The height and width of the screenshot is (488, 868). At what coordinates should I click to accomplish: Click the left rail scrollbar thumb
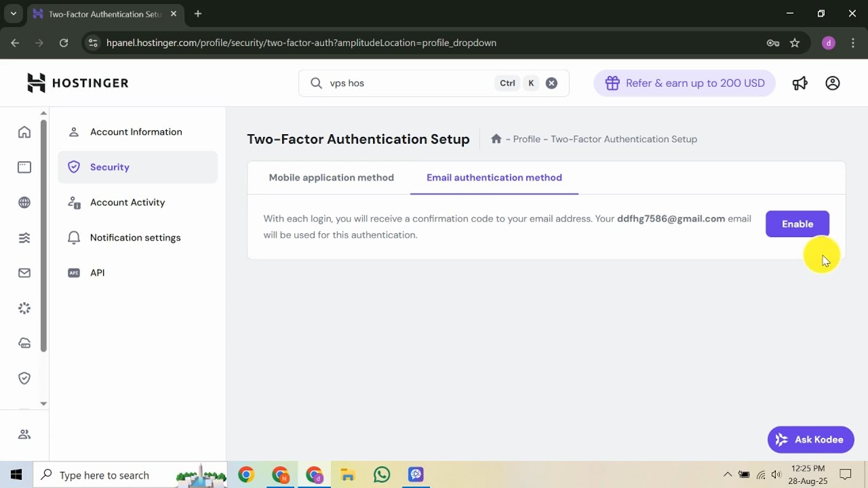pos(43,236)
